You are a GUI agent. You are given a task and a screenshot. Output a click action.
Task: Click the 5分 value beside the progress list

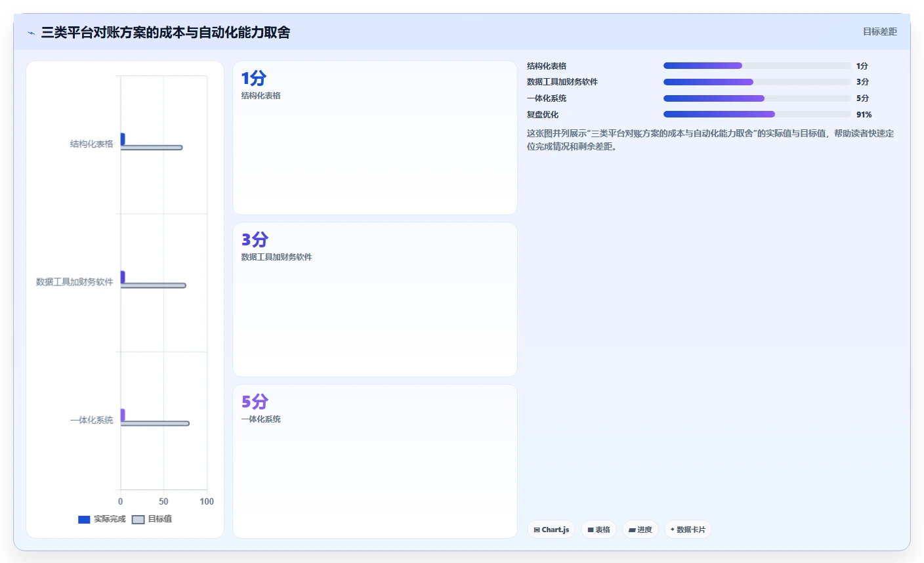[x=862, y=98]
